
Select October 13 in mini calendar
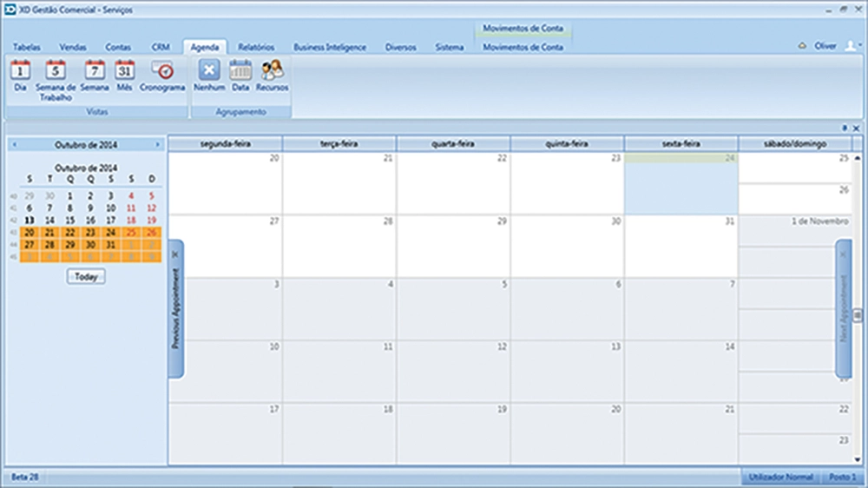(30, 221)
